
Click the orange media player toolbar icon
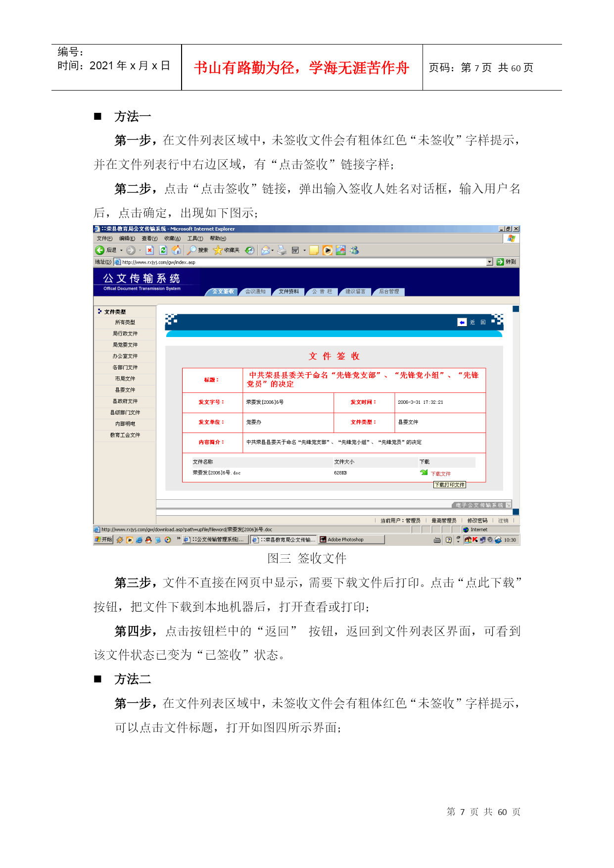click(x=328, y=250)
